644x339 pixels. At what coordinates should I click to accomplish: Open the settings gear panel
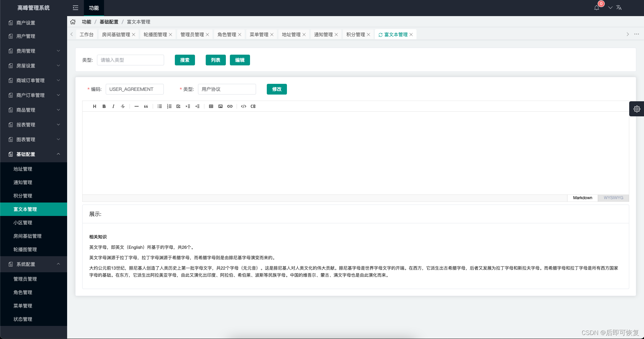[637, 109]
